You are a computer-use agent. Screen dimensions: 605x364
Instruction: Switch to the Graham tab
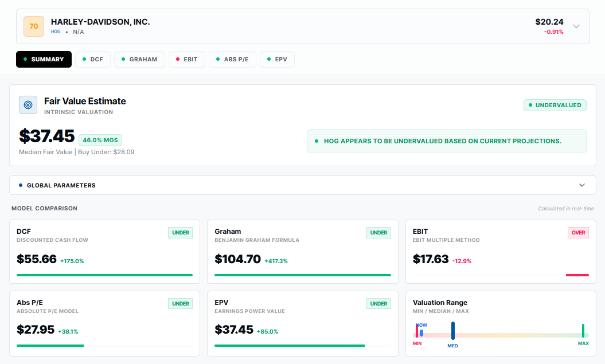click(139, 60)
